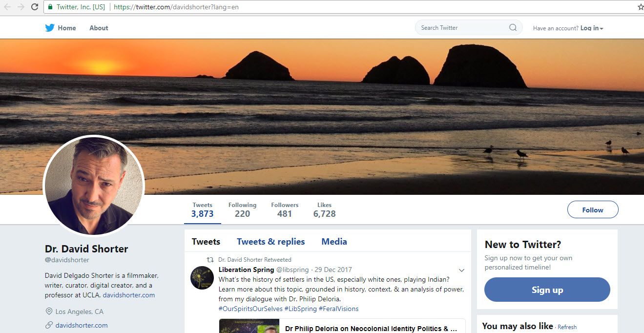Expand the tweet options chevron
644x333 pixels.
click(x=461, y=271)
